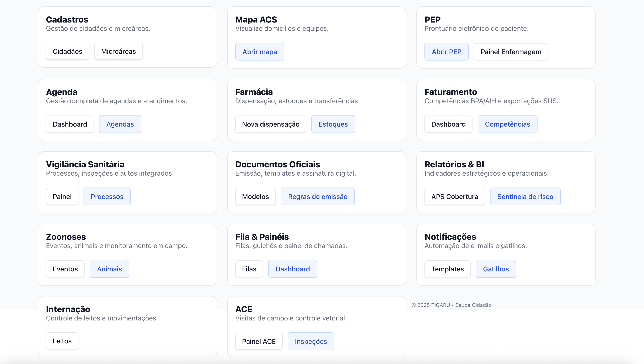The height and width of the screenshot is (364, 644).
Task: Open the Cidadãos button under Cadastros
Action: (67, 51)
